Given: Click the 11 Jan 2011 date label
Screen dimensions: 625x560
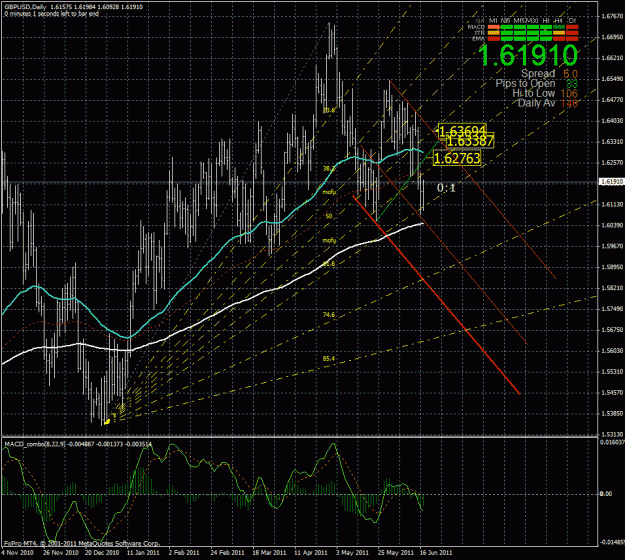Looking at the screenshot, I should [143, 553].
